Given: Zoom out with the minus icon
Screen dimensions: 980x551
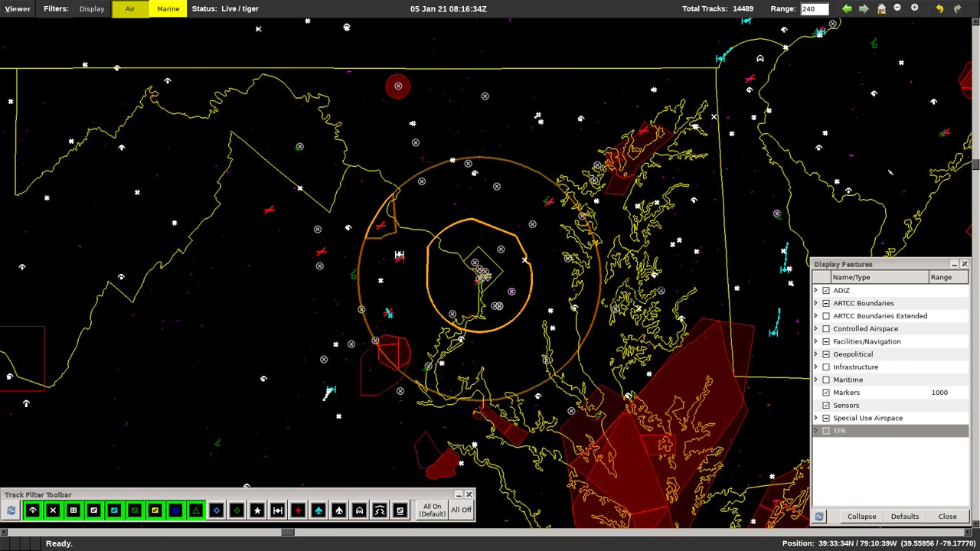Looking at the screenshot, I should pos(897,8).
